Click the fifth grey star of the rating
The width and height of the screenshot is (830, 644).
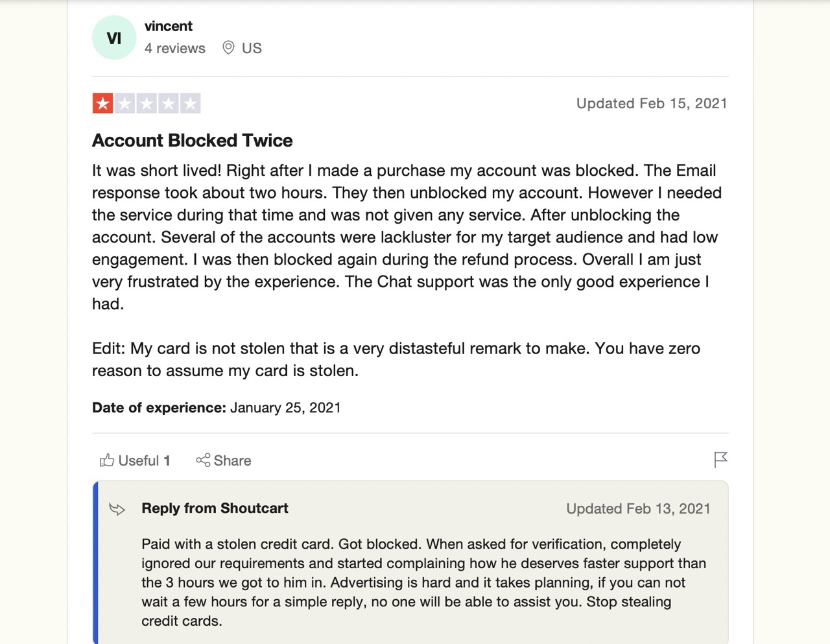pyautogui.click(x=190, y=103)
